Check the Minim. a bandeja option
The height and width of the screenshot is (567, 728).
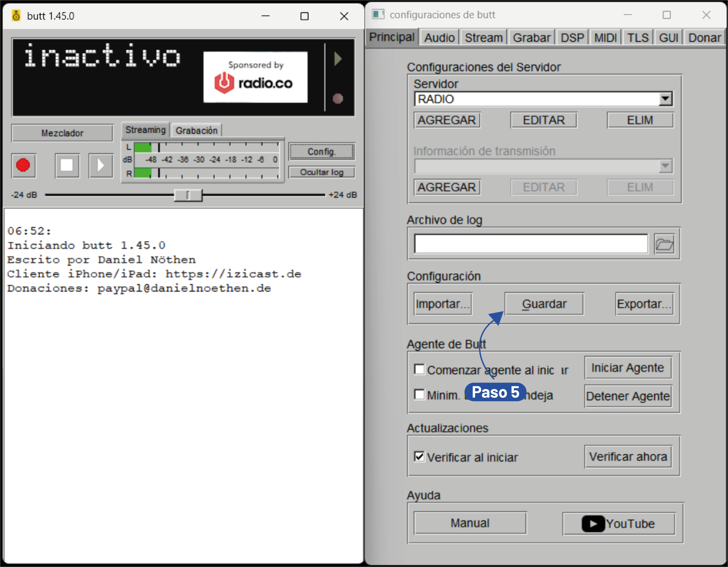point(419,394)
